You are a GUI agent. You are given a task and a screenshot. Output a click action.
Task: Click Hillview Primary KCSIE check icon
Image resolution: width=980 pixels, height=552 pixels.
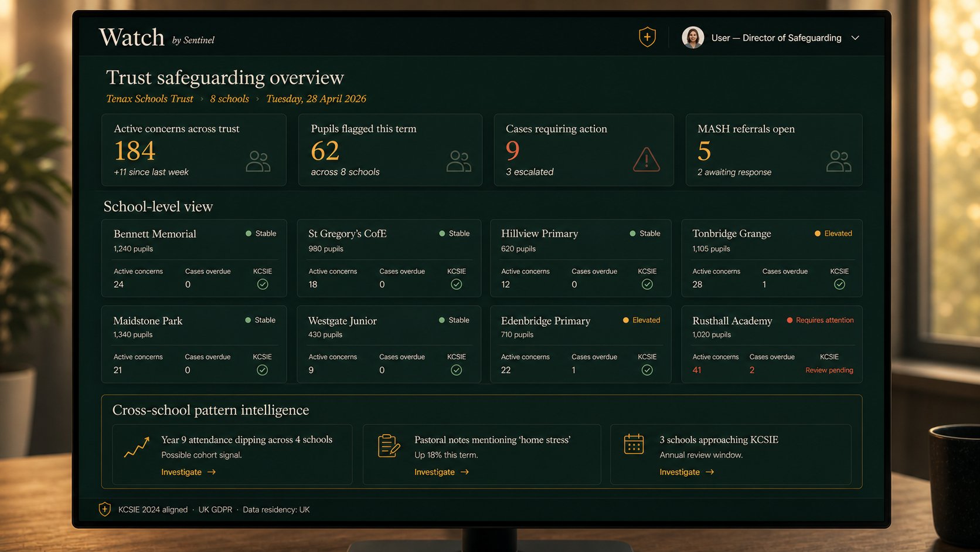[x=647, y=284]
